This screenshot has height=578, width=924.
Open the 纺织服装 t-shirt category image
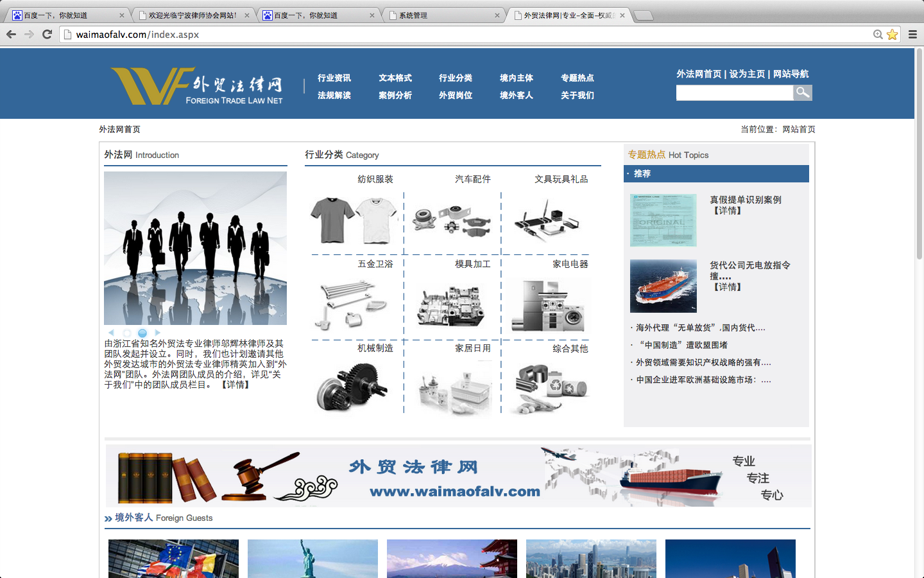coord(354,220)
